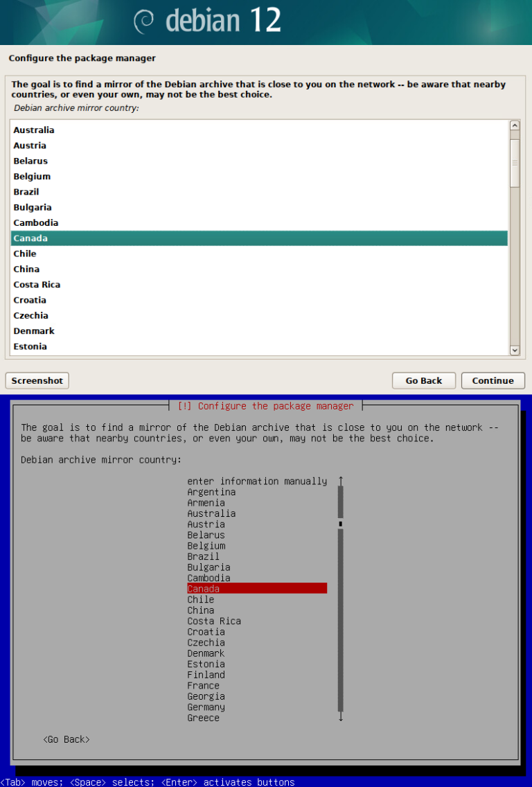Choose Greece as the mirror country
The width and height of the screenshot is (532, 787).
pyautogui.click(x=203, y=718)
